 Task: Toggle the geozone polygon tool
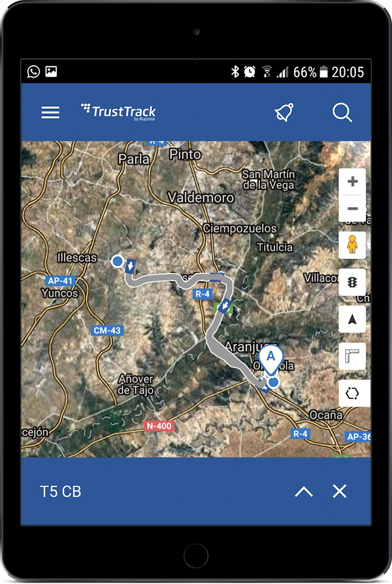coord(354,393)
